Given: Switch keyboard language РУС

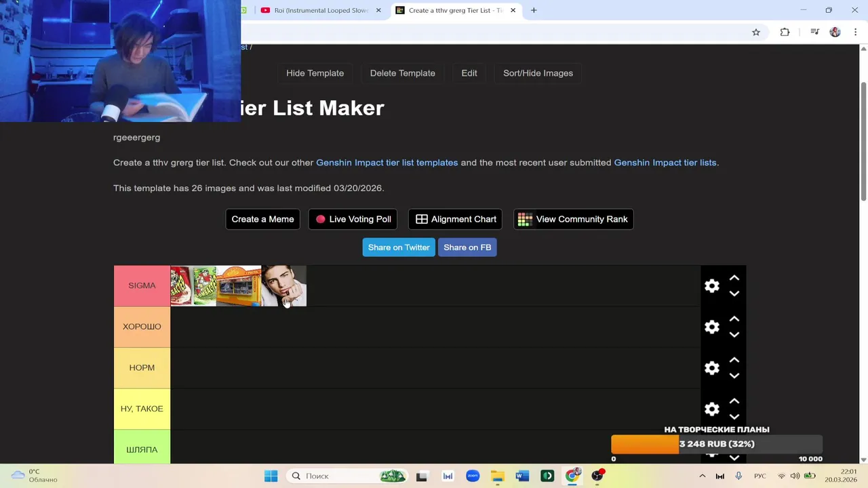Looking at the screenshot, I should click(x=760, y=476).
